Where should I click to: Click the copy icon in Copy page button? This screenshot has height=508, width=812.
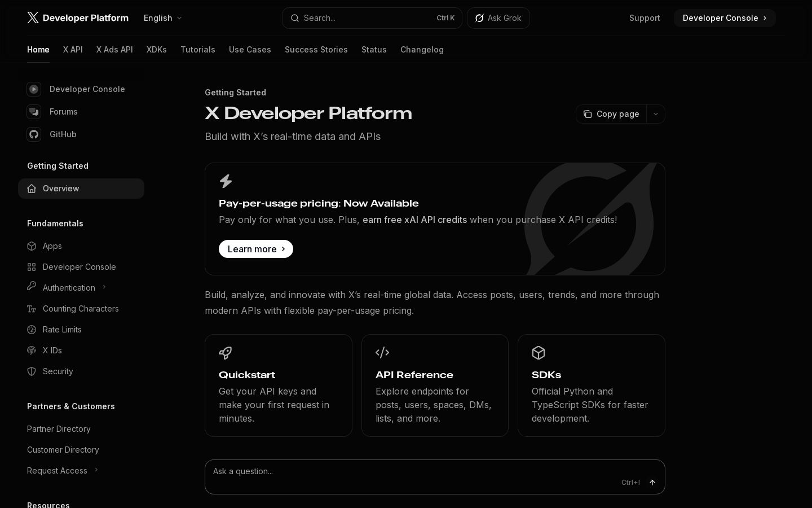pos(588,114)
